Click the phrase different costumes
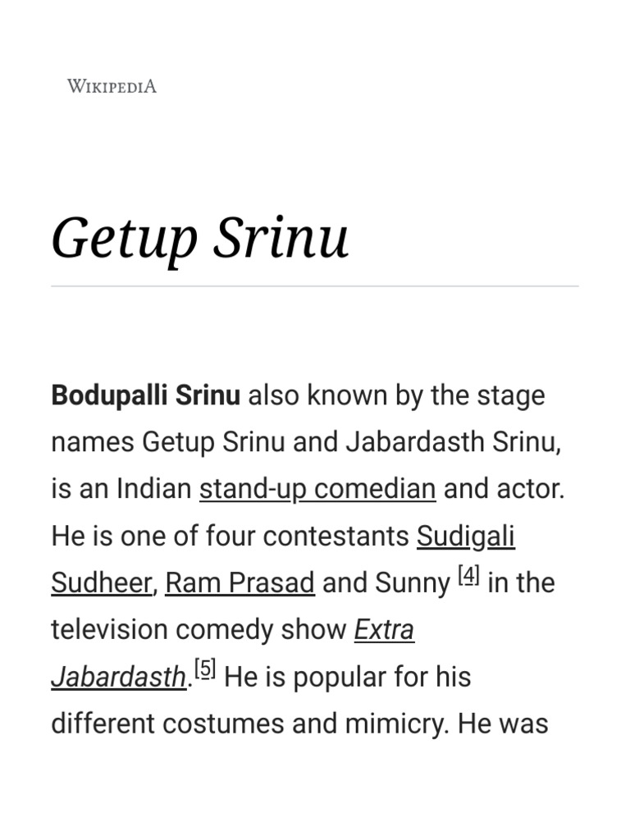The width and height of the screenshot is (630, 840). coord(167,724)
